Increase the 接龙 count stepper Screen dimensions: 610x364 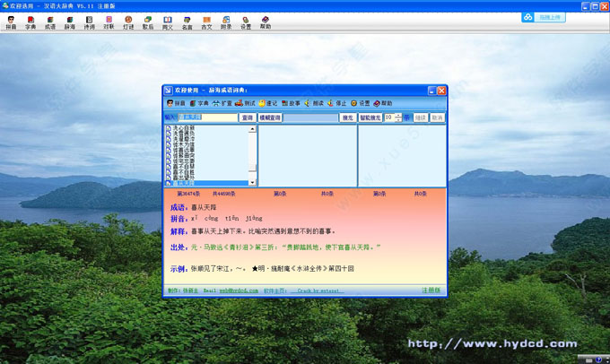[398, 116]
